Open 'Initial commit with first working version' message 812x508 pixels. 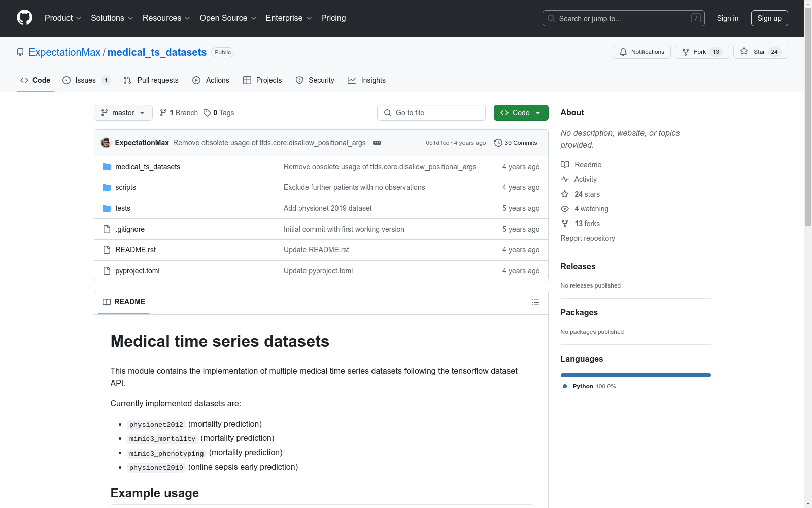coord(344,229)
